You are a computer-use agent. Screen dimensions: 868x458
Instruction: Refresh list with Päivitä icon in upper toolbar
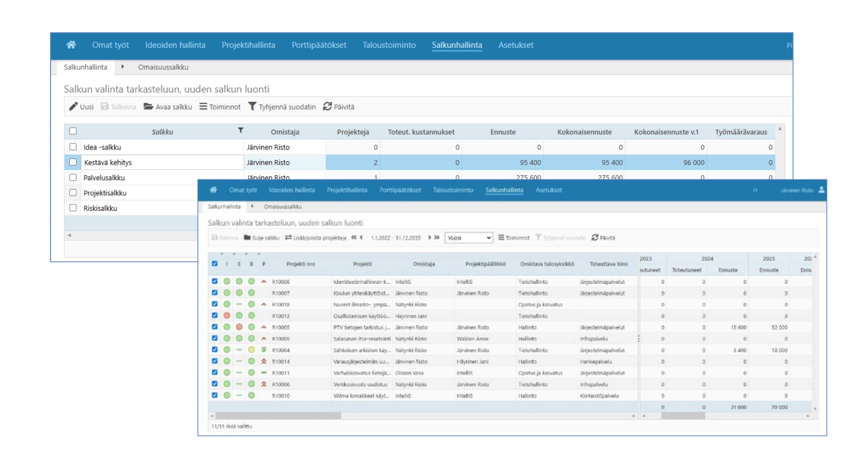tap(327, 106)
